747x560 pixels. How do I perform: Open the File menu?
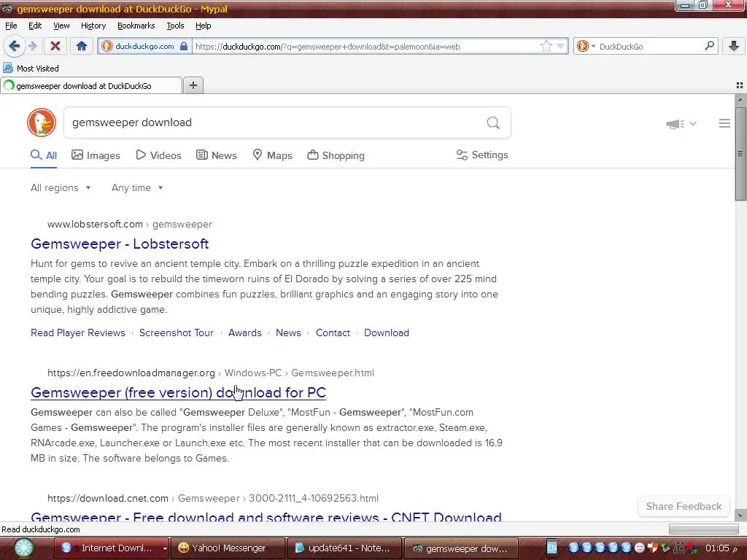(x=11, y=26)
